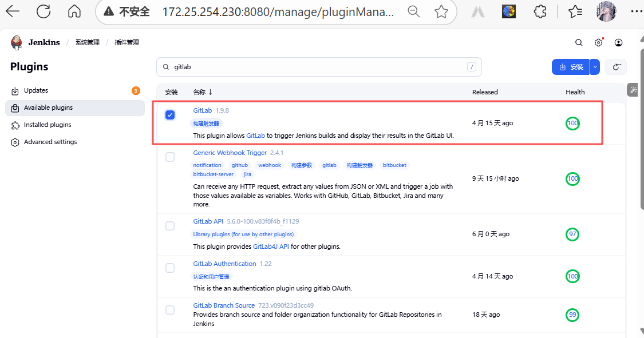Click the Jenkins butler logo
Image resolution: width=644 pixels, height=338 pixels.
[17, 42]
